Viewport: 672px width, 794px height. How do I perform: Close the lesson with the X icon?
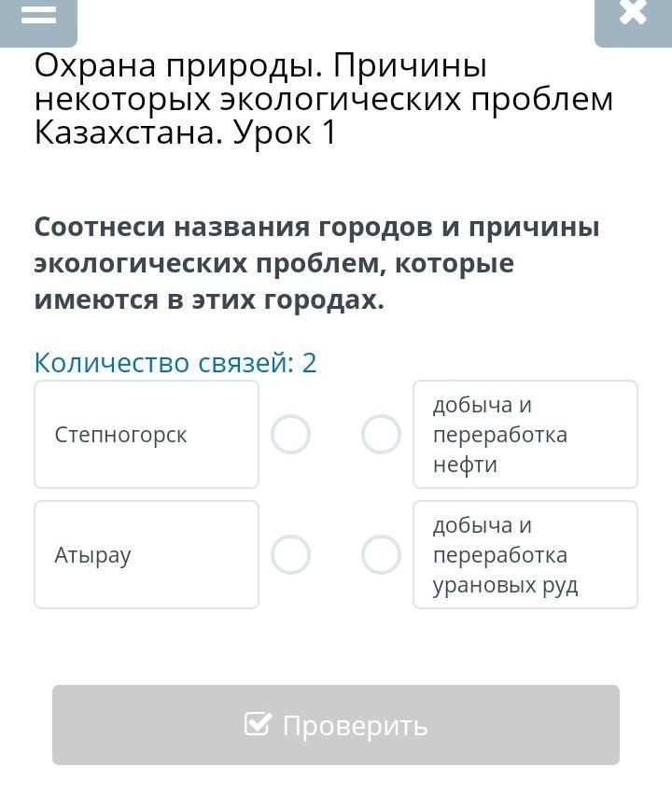pos(633,12)
